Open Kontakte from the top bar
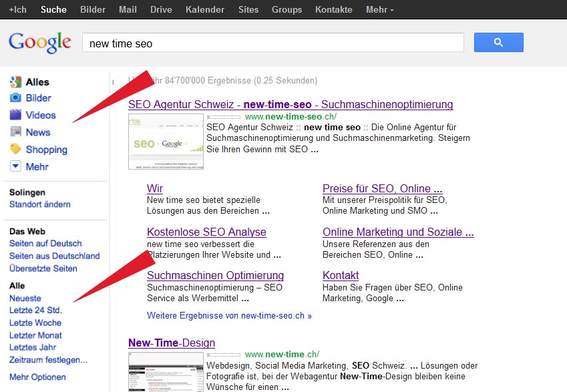This screenshot has height=392, width=567. pyautogui.click(x=333, y=9)
